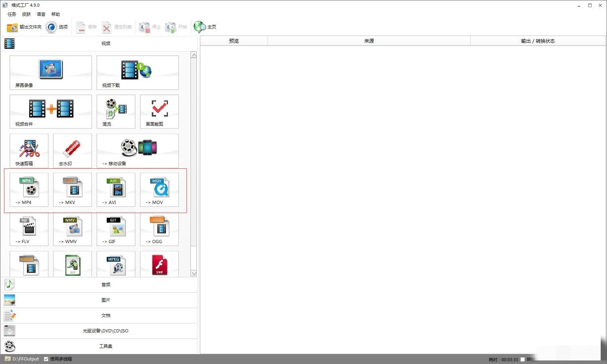Image resolution: width=607 pixels, height=364 pixels.
Task: Open the 画面裁剪 crop tool
Action: click(x=159, y=111)
